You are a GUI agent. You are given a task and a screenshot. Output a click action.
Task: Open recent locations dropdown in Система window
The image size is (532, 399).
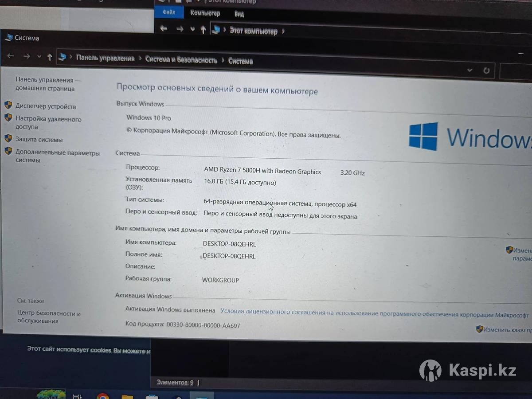(39, 57)
